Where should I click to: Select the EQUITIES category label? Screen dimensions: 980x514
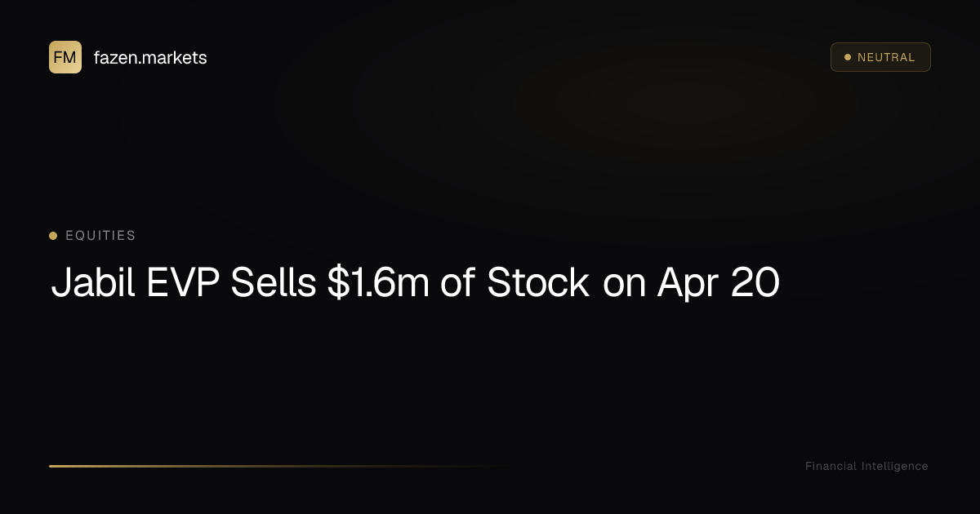click(x=100, y=236)
